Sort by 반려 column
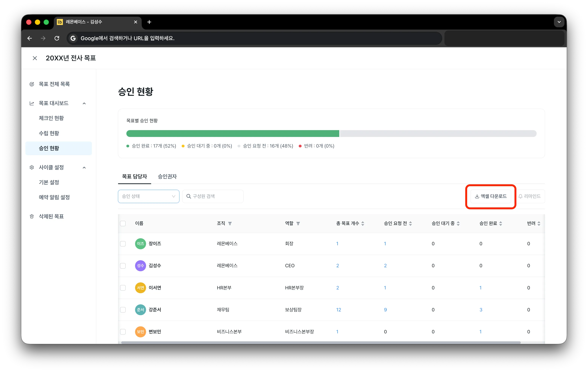Image resolution: width=588 pixels, height=372 pixels. click(x=539, y=223)
